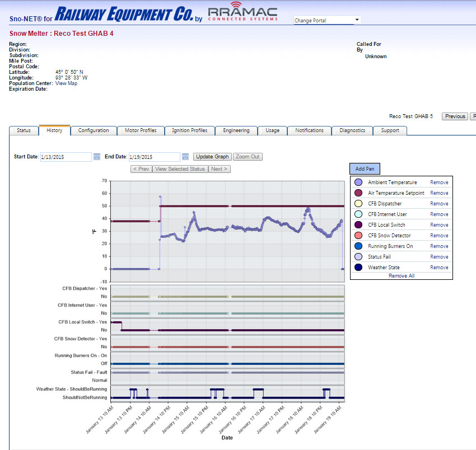Screen dimensions: 476x450
Task: Click the Ambient Temperature pen color swatch
Action: click(358, 182)
